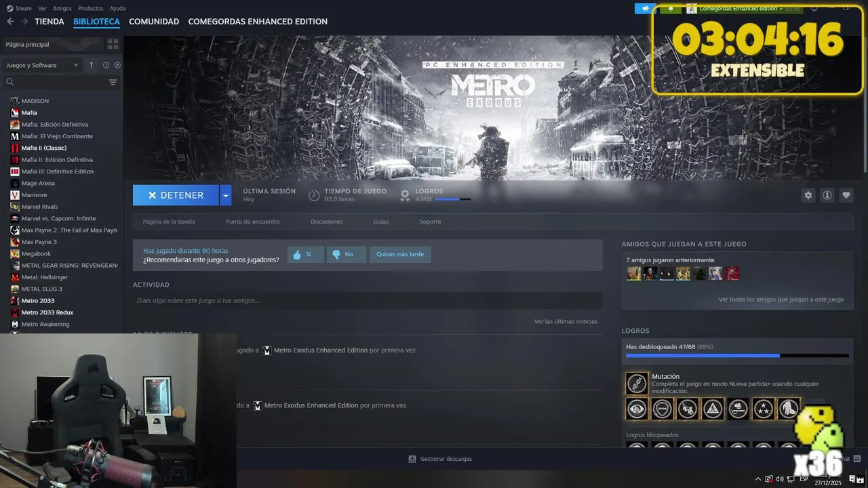Screen dimensions: 868x488
Task: Open Guías link
Action: (381, 222)
